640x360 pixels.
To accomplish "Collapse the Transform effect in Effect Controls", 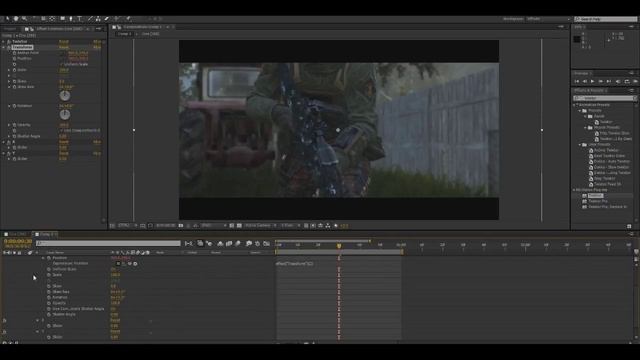I will pos(4,47).
